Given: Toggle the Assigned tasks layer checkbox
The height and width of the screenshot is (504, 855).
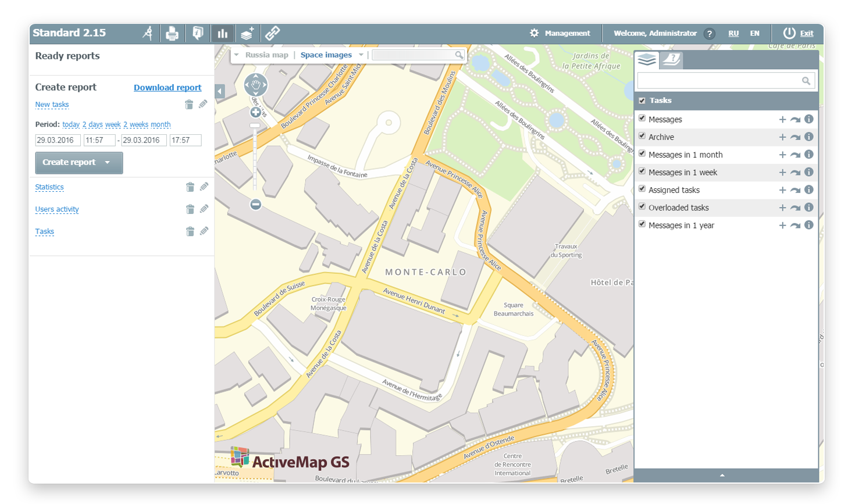Looking at the screenshot, I should (642, 189).
